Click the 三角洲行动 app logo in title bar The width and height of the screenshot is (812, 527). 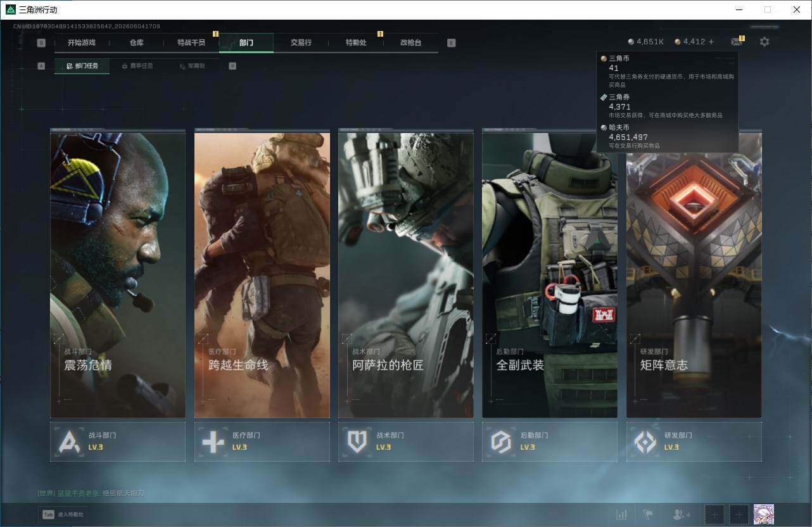pos(10,10)
